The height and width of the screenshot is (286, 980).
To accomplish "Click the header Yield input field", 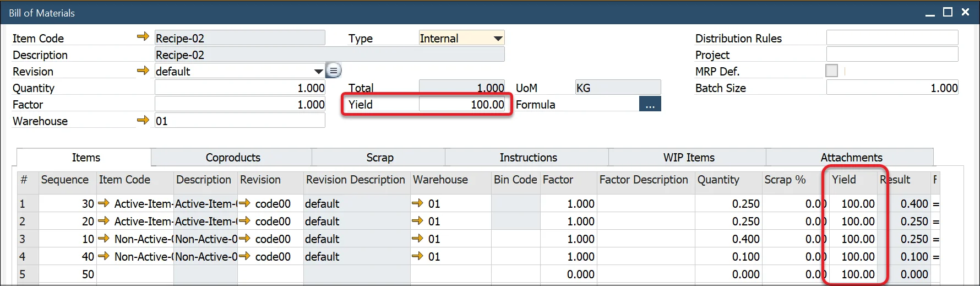I will coord(461,105).
